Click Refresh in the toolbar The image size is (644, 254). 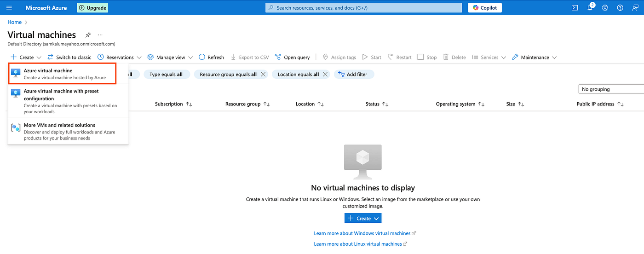tap(212, 58)
